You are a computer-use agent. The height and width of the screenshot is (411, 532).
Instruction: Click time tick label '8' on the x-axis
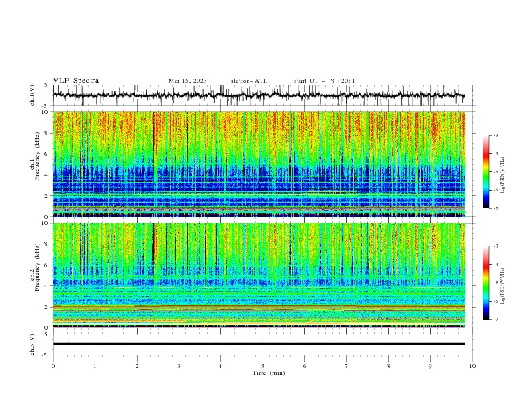click(x=388, y=366)
